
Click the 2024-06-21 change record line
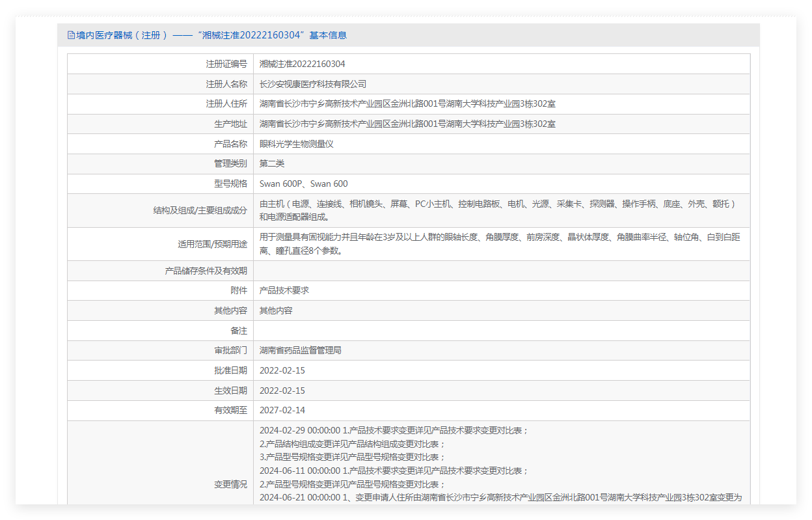[500, 497]
